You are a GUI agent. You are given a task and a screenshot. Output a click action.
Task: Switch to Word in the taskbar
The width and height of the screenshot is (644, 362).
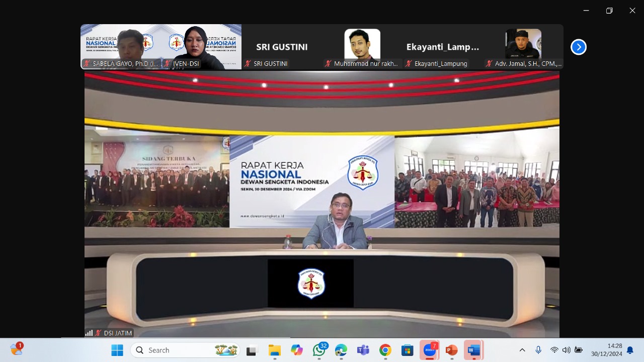[473, 350]
